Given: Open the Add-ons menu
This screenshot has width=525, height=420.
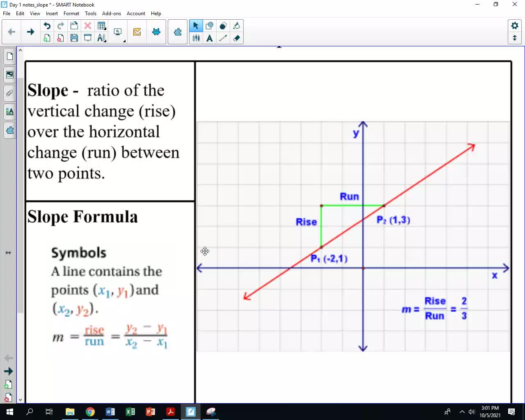Looking at the screenshot, I should 112,14.
